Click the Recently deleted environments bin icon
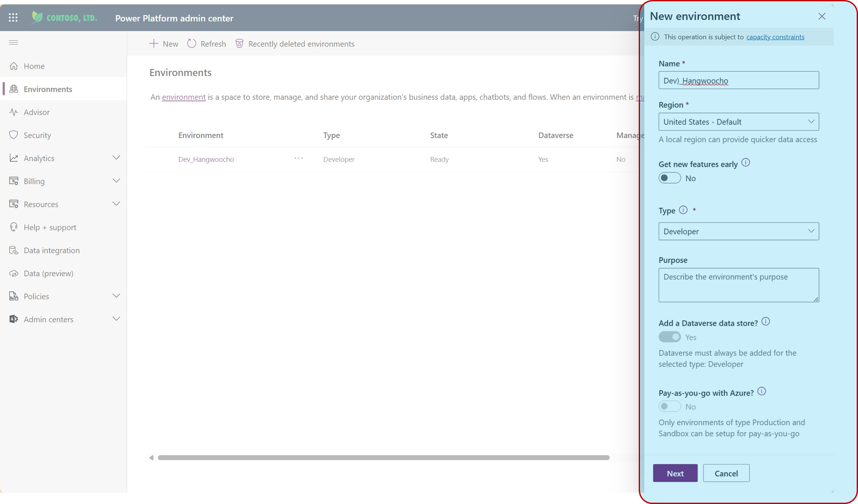 point(239,43)
